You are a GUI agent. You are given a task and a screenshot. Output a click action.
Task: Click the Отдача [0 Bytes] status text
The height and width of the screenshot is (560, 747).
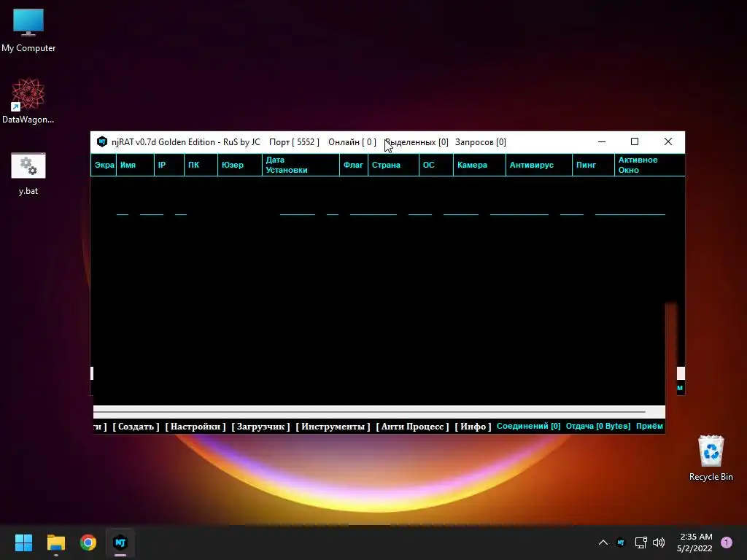coord(598,426)
